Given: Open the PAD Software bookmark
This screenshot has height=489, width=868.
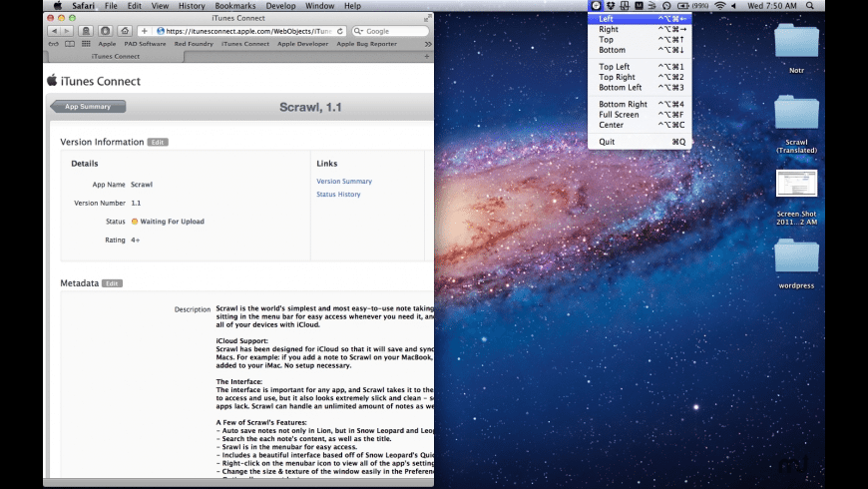Looking at the screenshot, I should click(145, 44).
